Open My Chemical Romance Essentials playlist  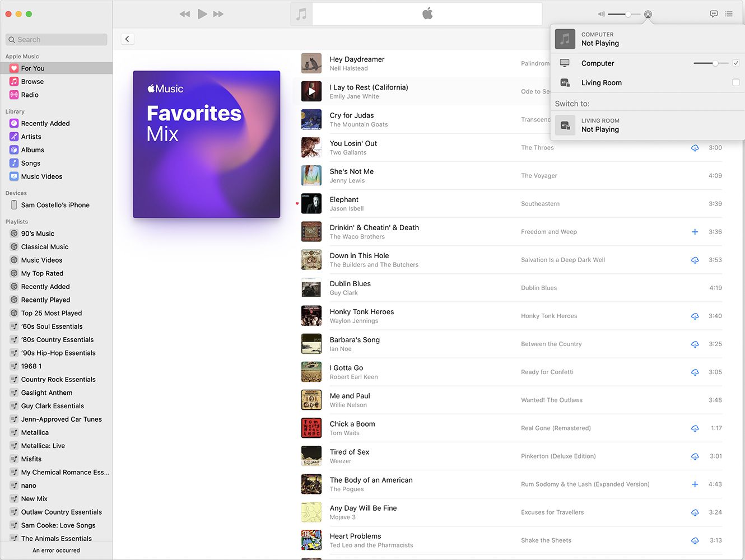(x=56, y=472)
